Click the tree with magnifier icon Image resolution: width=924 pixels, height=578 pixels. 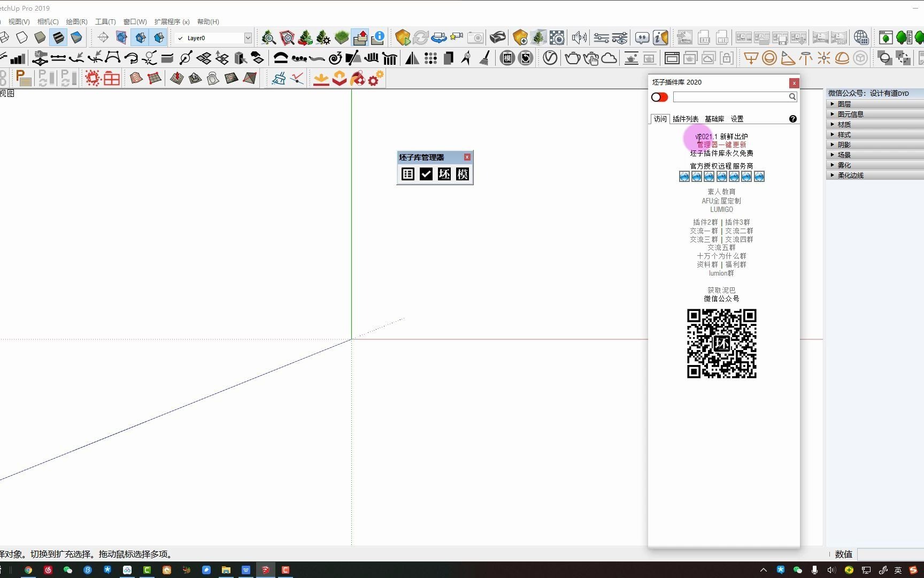pyautogui.click(x=268, y=37)
